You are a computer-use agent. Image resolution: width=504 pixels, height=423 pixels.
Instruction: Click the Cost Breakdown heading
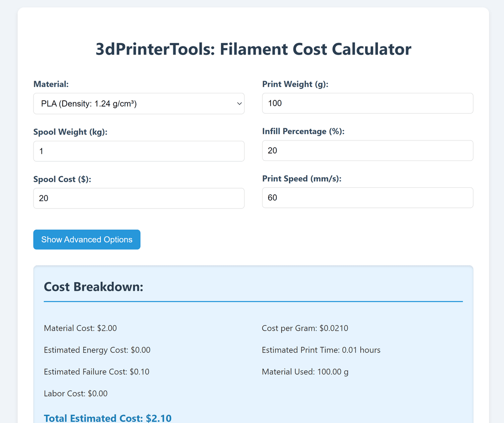pos(94,287)
